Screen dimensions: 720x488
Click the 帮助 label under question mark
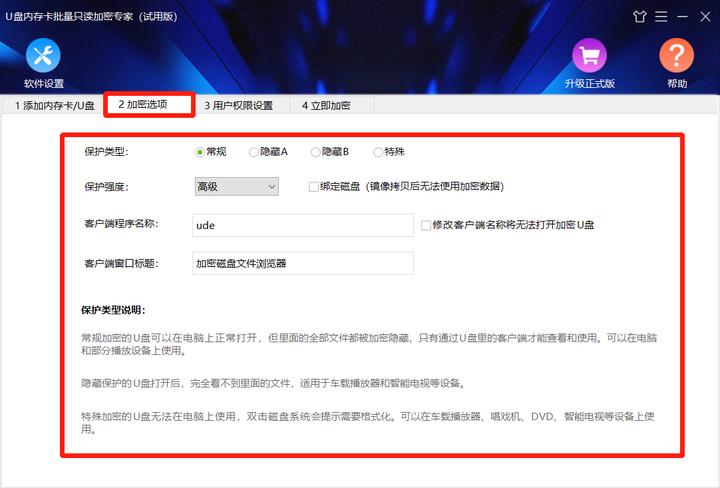677,84
